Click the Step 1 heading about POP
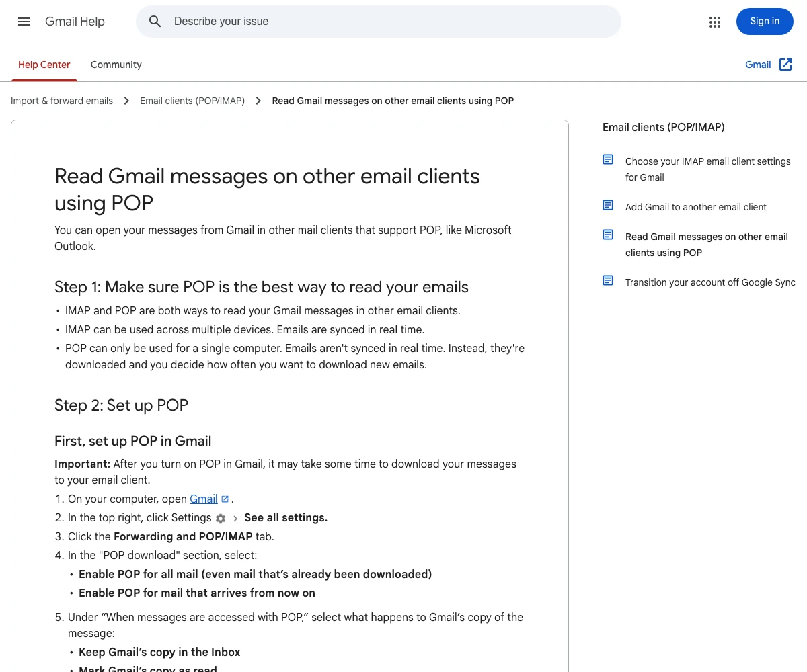The image size is (807, 672). coord(262,287)
